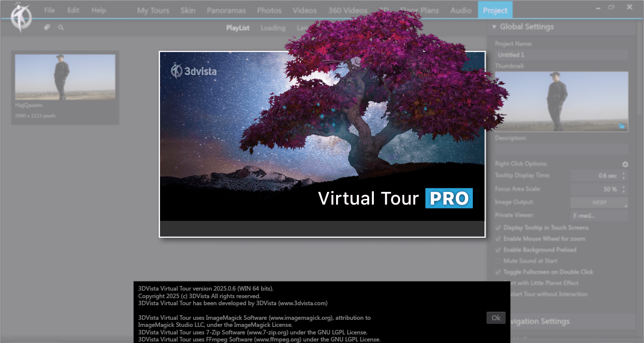The width and height of the screenshot is (644, 343).
Task: Click the "Start Tour without Interaction" label
Action: coord(548,294)
